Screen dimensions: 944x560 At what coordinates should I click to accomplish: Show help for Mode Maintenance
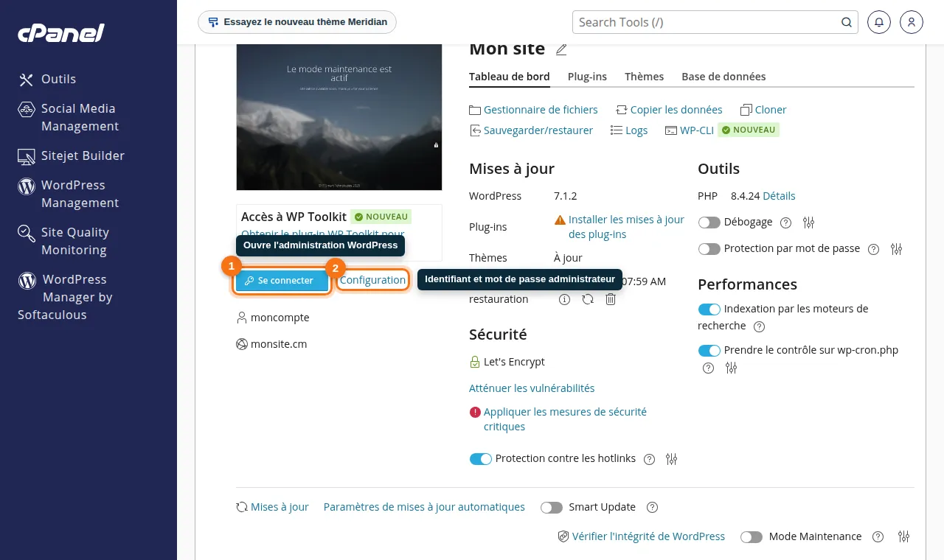point(878,537)
